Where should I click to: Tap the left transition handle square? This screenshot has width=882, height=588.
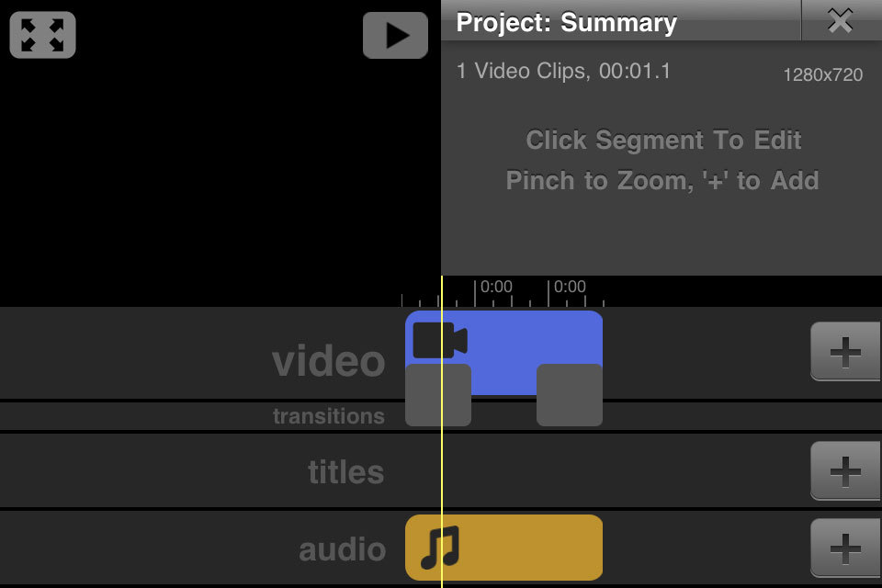[x=438, y=395]
